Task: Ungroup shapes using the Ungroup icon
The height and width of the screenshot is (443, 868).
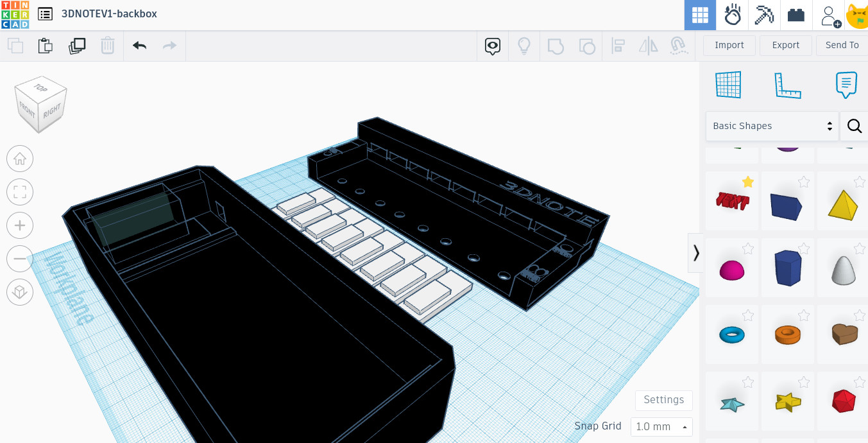Action: [586, 46]
